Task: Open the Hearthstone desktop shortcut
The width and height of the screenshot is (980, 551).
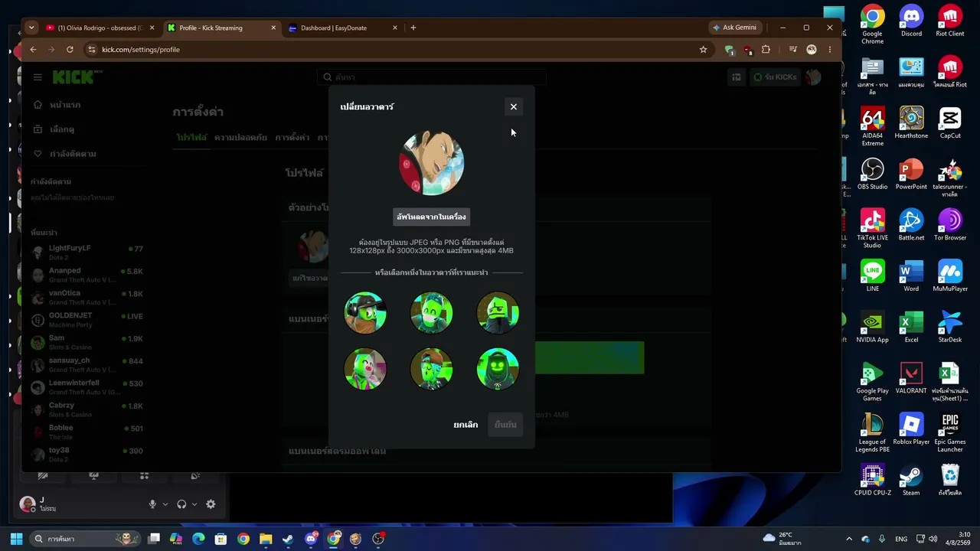Action: click(911, 123)
